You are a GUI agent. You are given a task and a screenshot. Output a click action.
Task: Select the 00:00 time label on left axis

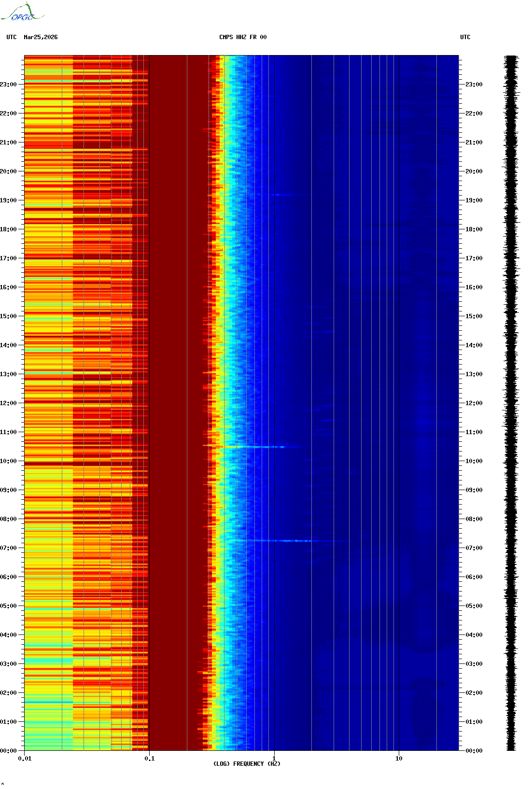click(8, 751)
